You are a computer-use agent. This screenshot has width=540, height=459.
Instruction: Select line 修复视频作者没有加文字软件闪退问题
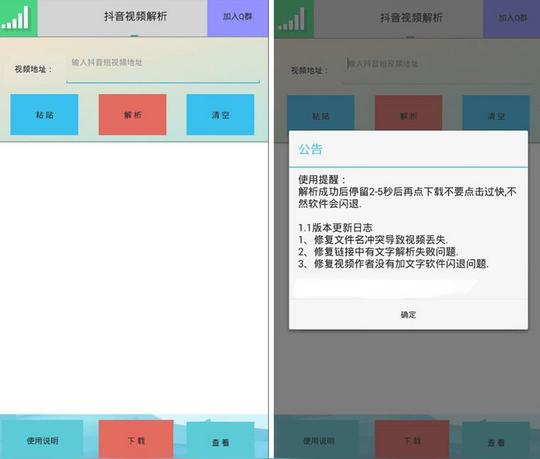point(393,264)
